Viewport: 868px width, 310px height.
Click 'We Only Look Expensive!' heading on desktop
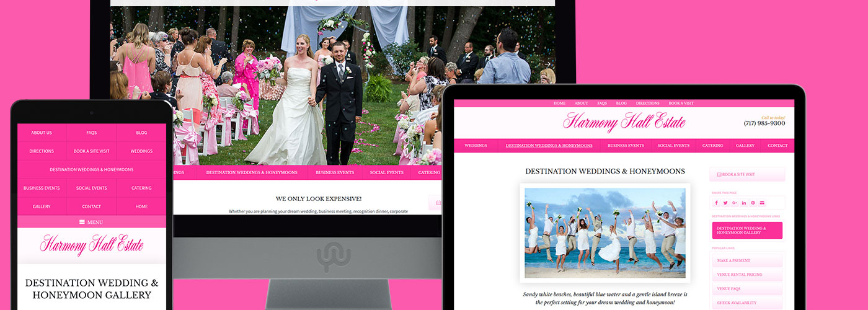pyautogui.click(x=319, y=198)
